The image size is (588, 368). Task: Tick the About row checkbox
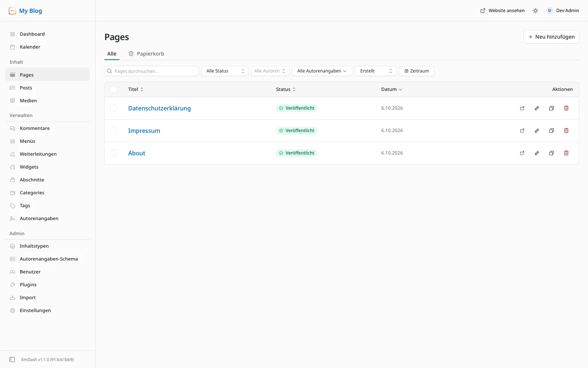pos(114,153)
